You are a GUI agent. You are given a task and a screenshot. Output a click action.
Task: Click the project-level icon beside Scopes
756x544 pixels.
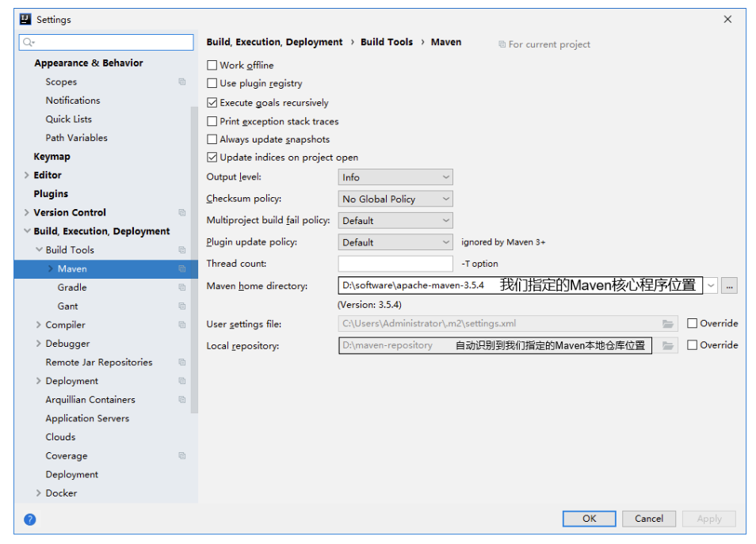pos(181,82)
